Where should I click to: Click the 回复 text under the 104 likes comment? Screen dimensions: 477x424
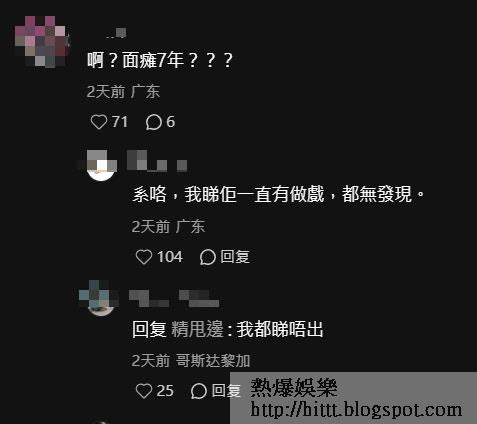pyautogui.click(x=235, y=257)
